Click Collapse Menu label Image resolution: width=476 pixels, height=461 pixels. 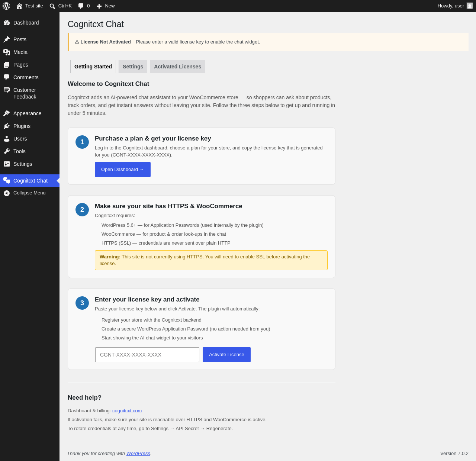point(29,193)
